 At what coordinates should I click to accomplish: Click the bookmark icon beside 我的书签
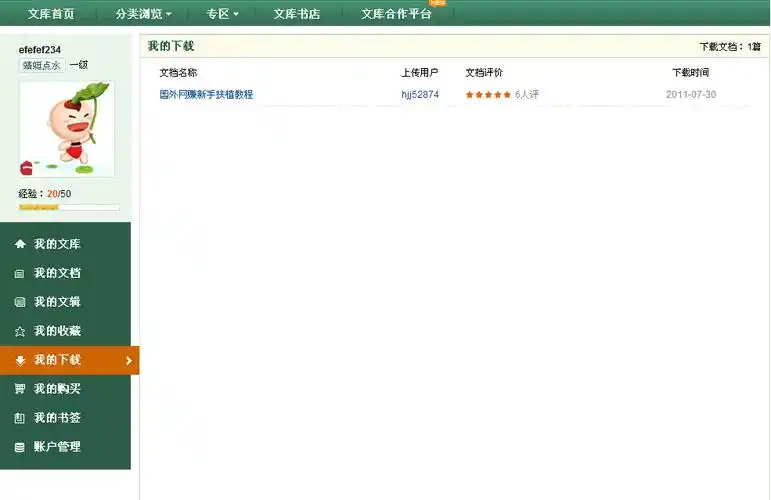19,418
